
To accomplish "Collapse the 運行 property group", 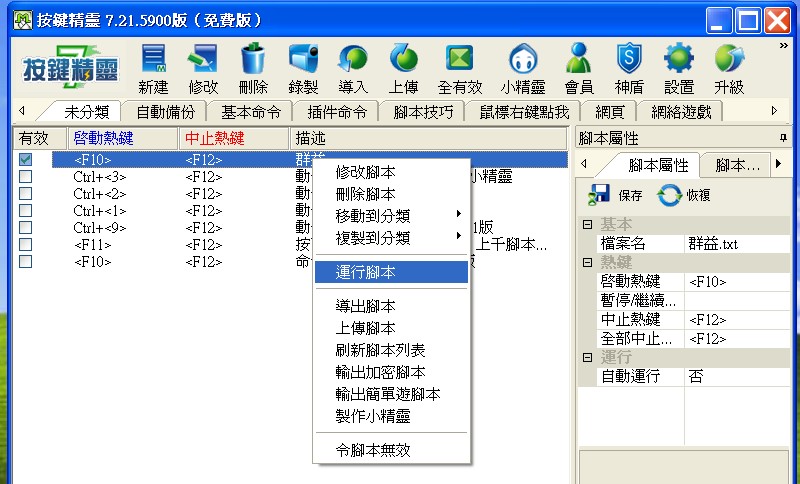I will coord(587,357).
